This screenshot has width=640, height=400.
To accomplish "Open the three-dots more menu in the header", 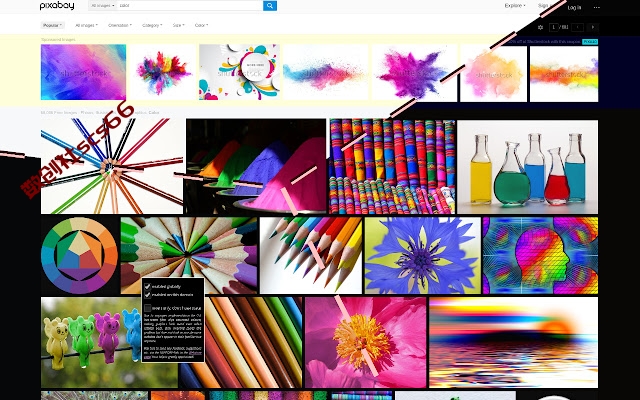I will [596, 7].
